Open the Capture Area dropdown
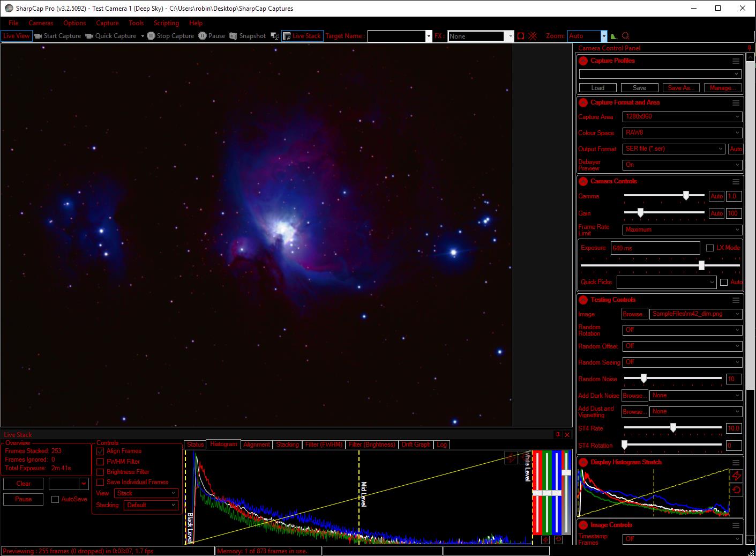This screenshot has width=756, height=556. coord(682,117)
